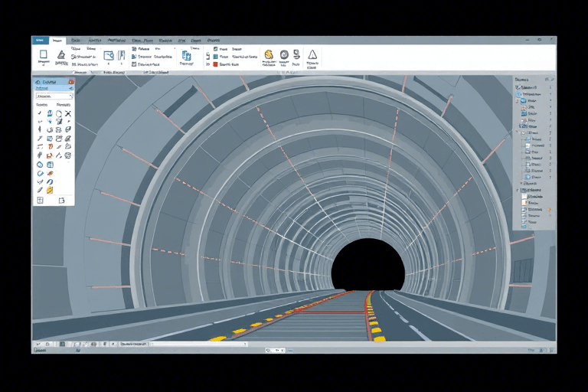Click the warning triangle icon in the ribbon

[x=312, y=55]
